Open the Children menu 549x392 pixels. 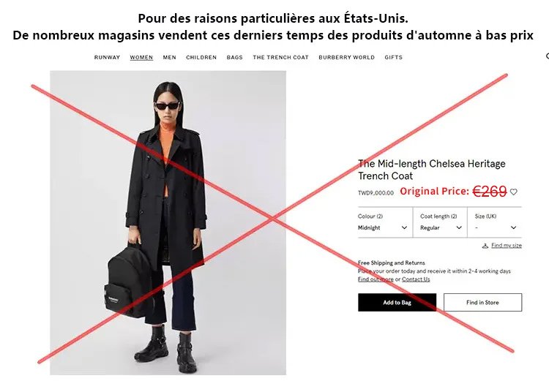pyautogui.click(x=201, y=57)
